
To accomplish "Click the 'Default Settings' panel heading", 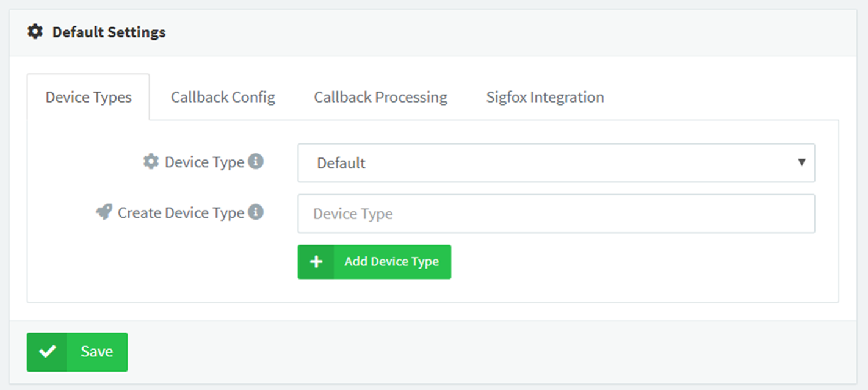I will tap(109, 32).
